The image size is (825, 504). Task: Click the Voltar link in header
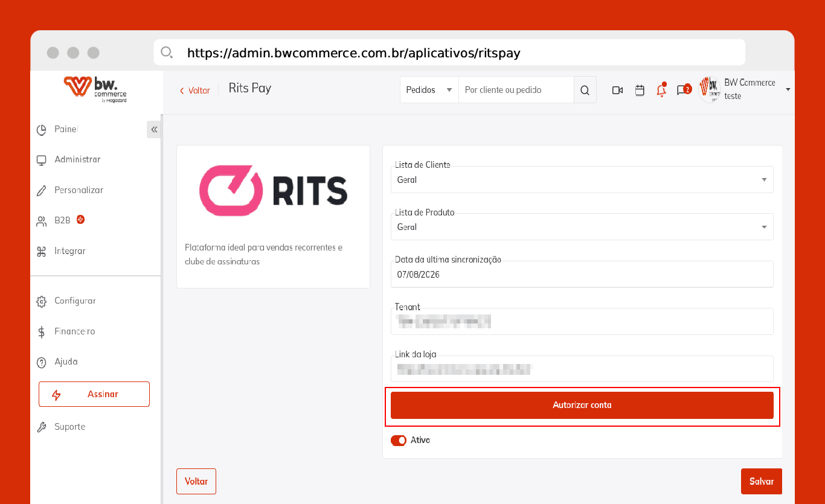click(x=194, y=91)
